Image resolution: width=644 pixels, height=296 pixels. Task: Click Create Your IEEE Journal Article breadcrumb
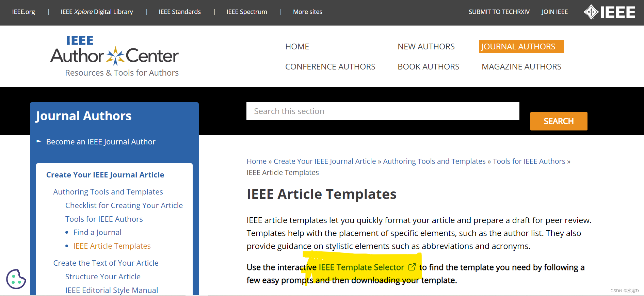point(325,161)
